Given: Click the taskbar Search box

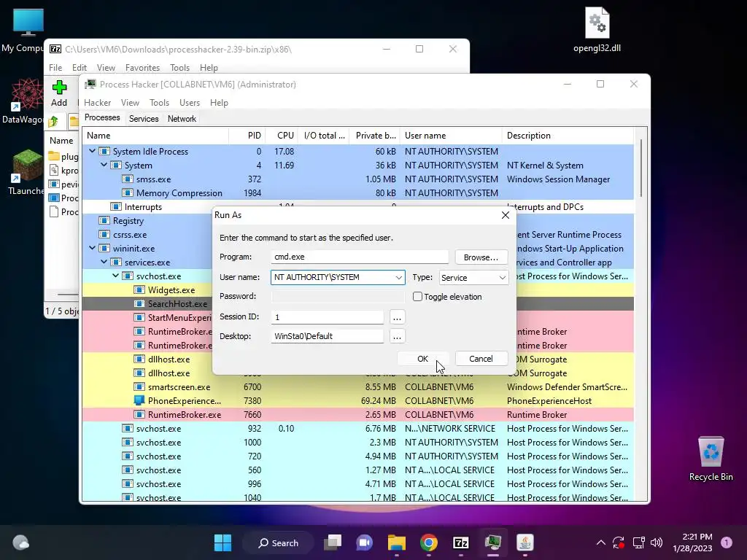Looking at the screenshot, I should 278,542.
